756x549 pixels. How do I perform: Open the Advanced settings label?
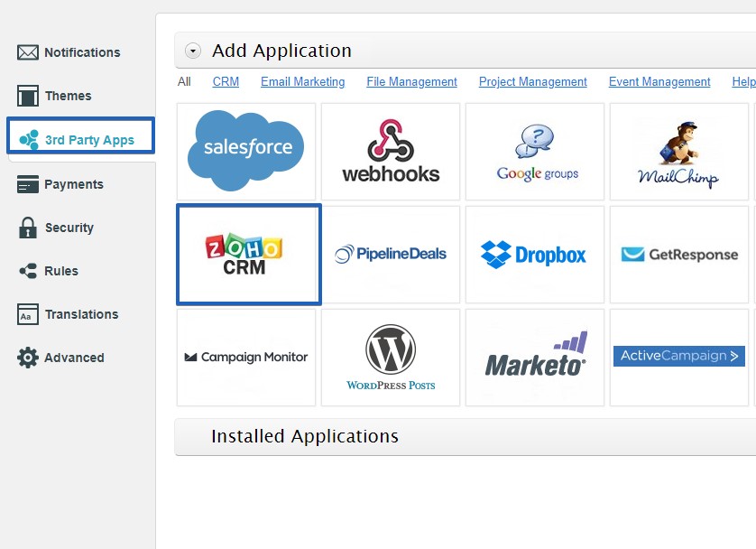(74, 358)
